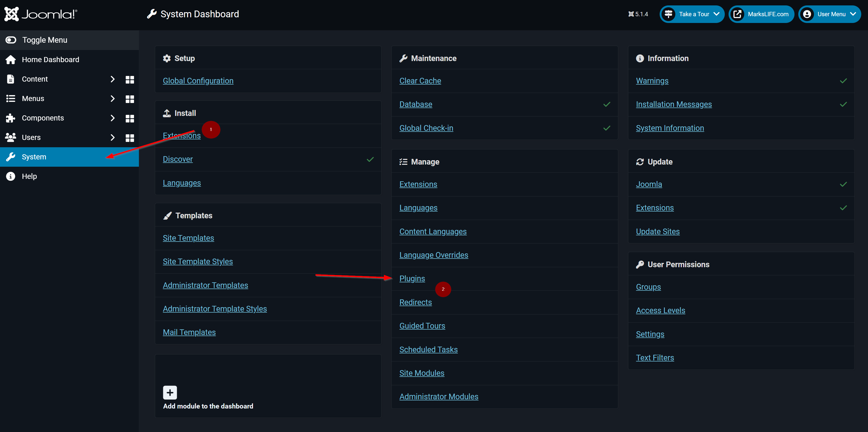This screenshot has width=868, height=432.
Task: Click the checkmark icon in Database row
Action: 606,105
